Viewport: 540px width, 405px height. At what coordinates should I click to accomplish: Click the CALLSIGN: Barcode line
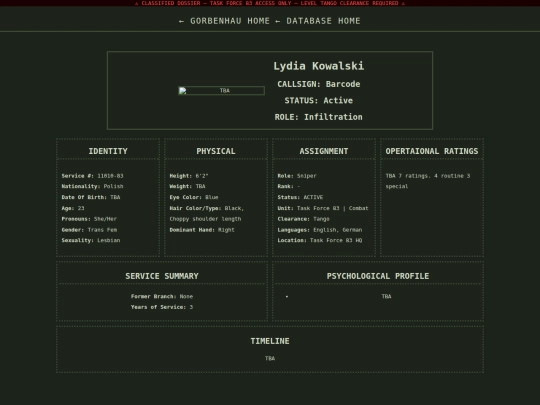pos(319,84)
